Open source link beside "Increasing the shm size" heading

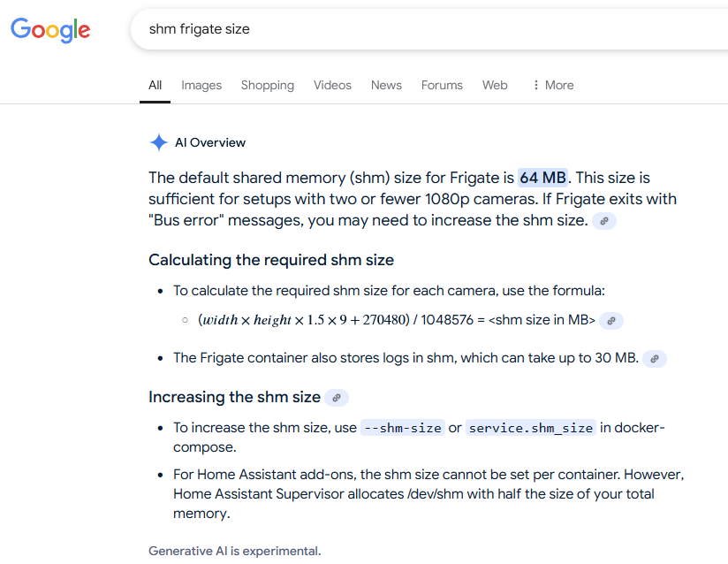coord(337,398)
